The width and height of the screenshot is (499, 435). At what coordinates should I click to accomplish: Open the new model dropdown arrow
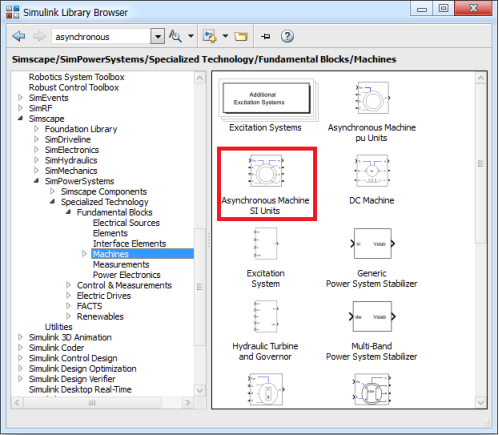click(x=225, y=36)
